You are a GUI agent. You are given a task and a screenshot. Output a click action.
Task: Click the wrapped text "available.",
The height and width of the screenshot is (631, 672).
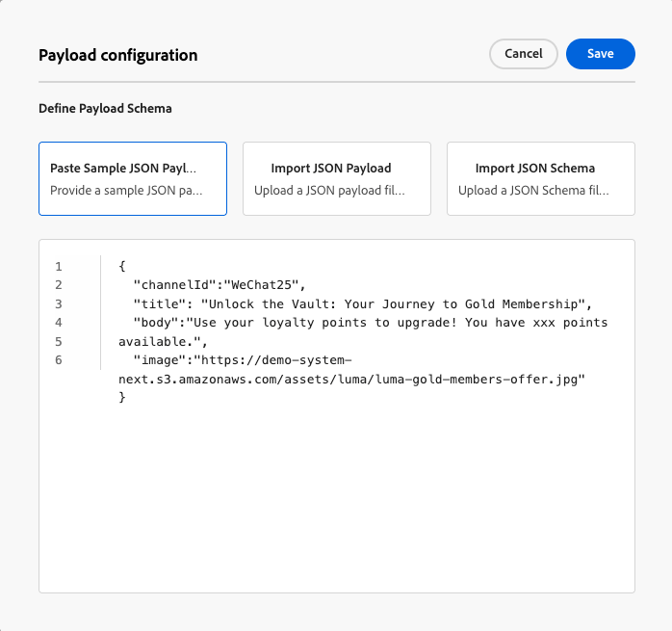tap(163, 342)
